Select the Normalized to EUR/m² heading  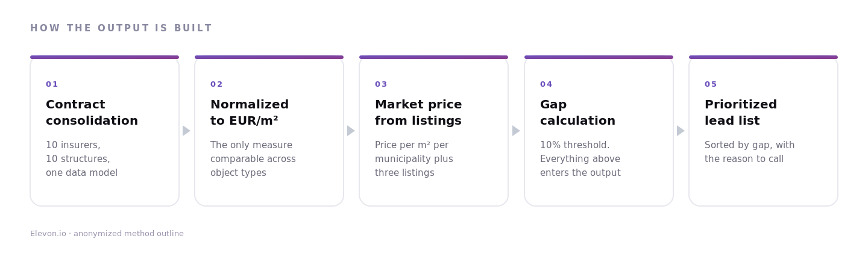pos(250,113)
